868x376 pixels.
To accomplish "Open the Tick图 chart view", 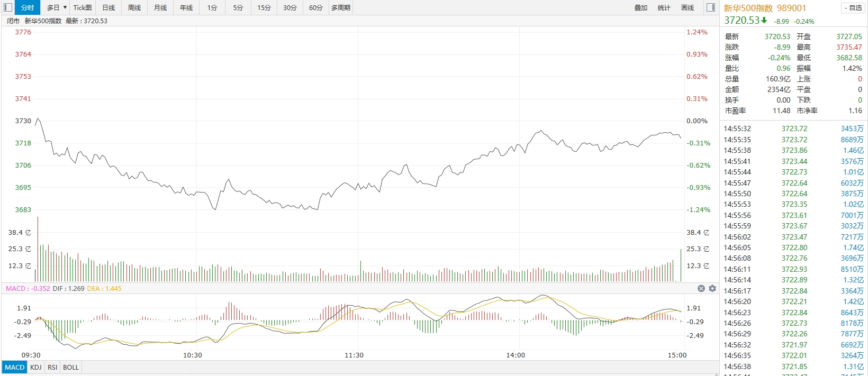I will tap(82, 7).
